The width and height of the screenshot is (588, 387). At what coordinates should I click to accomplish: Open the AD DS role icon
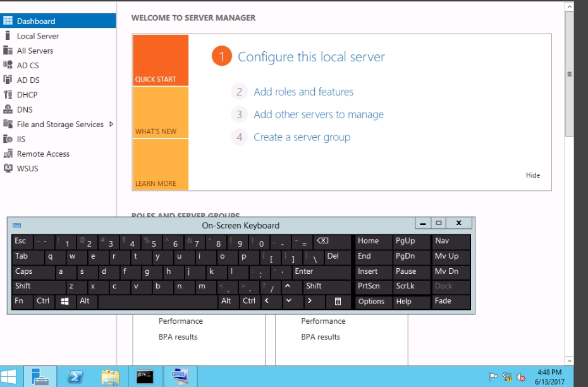point(8,80)
